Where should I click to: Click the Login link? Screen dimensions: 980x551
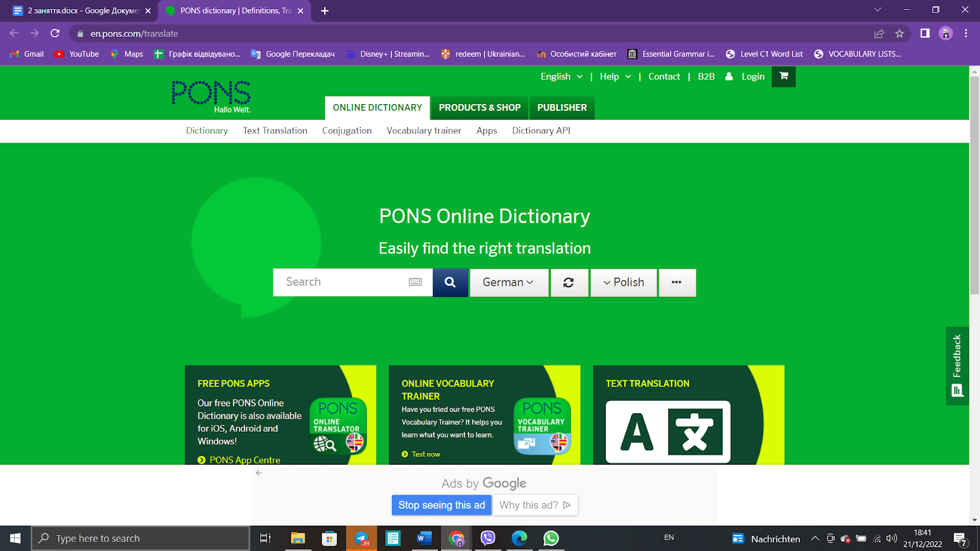[x=753, y=77]
